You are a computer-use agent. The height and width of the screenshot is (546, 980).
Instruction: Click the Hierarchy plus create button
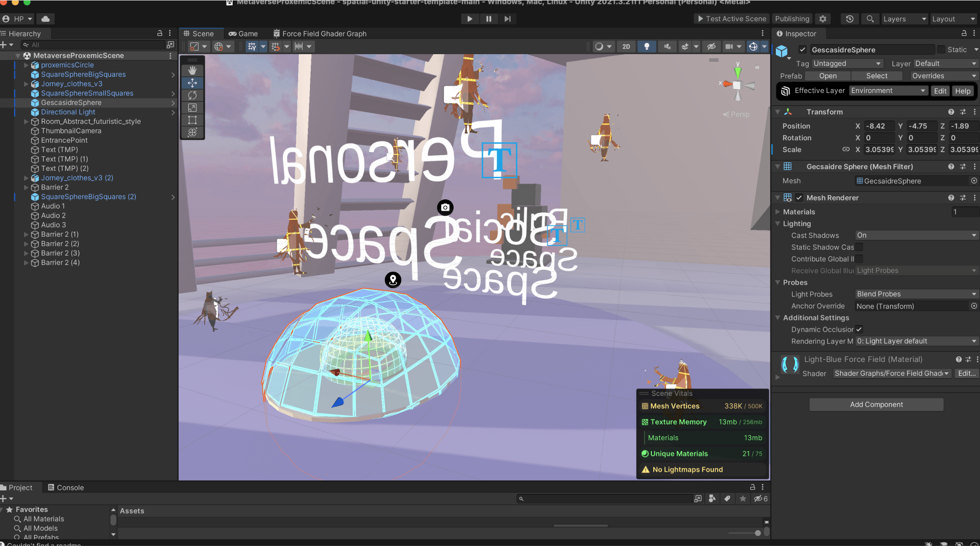click(6, 45)
